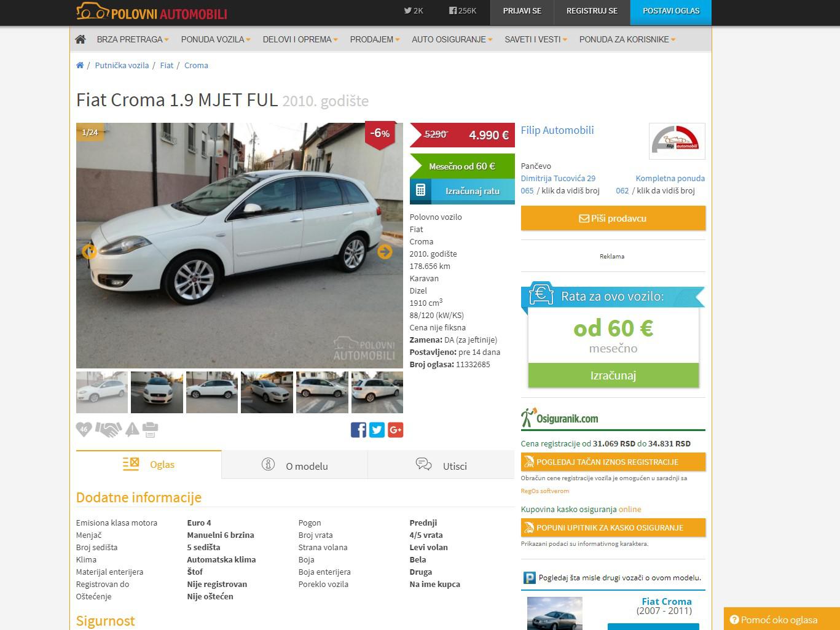
Task: Open the Fiat breadcrumb link
Action: [x=167, y=65]
